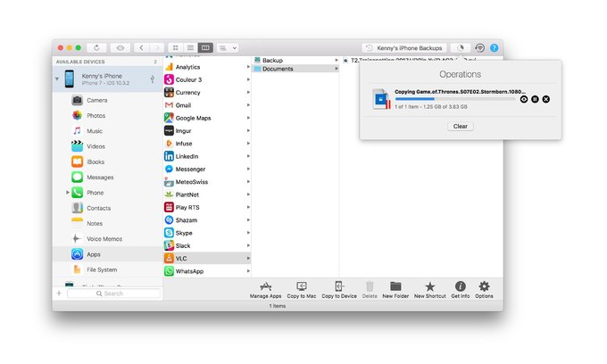Image resolution: width=607 pixels, height=364 pixels.
Task: Open Voice Memos in the sidebar
Action: pos(104,239)
